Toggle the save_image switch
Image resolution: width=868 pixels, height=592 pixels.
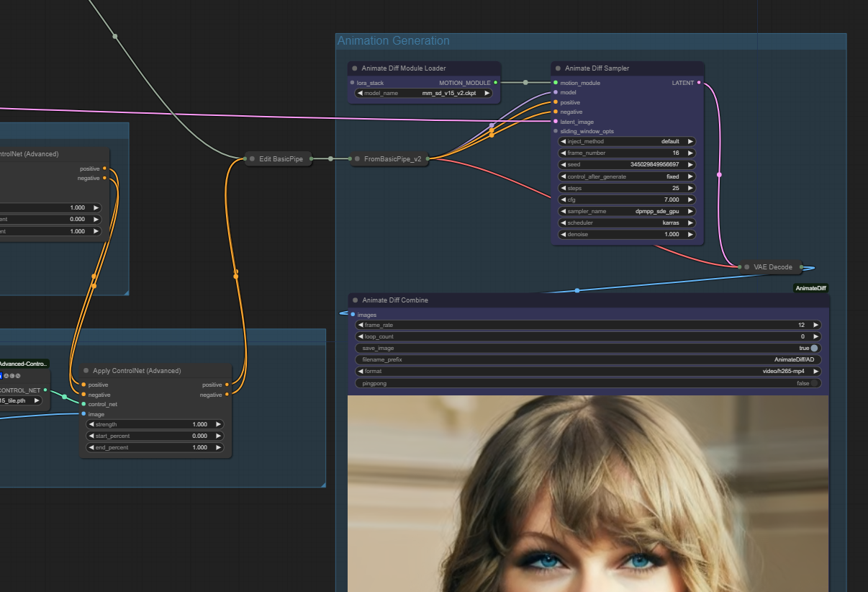click(814, 348)
